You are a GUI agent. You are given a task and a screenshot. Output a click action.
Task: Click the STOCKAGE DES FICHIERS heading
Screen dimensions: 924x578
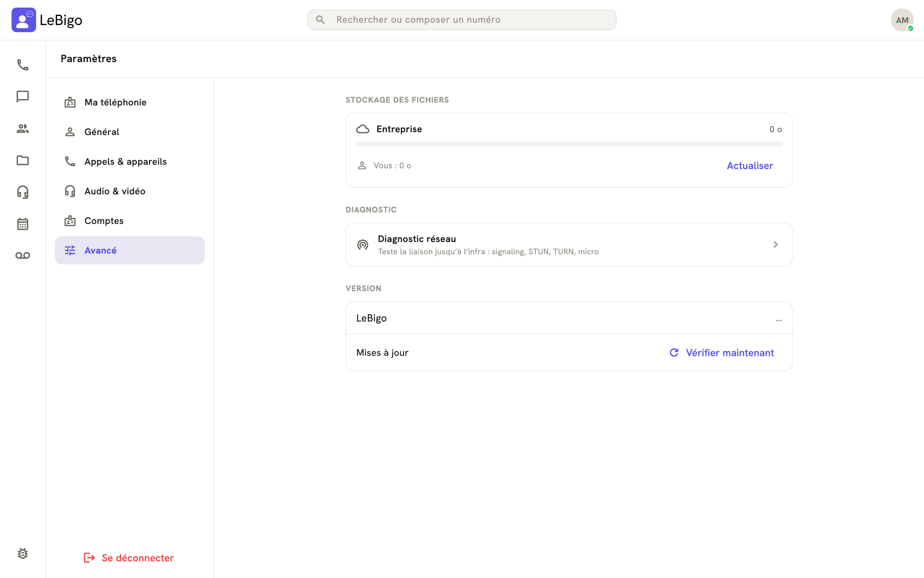tap(397, 100)
